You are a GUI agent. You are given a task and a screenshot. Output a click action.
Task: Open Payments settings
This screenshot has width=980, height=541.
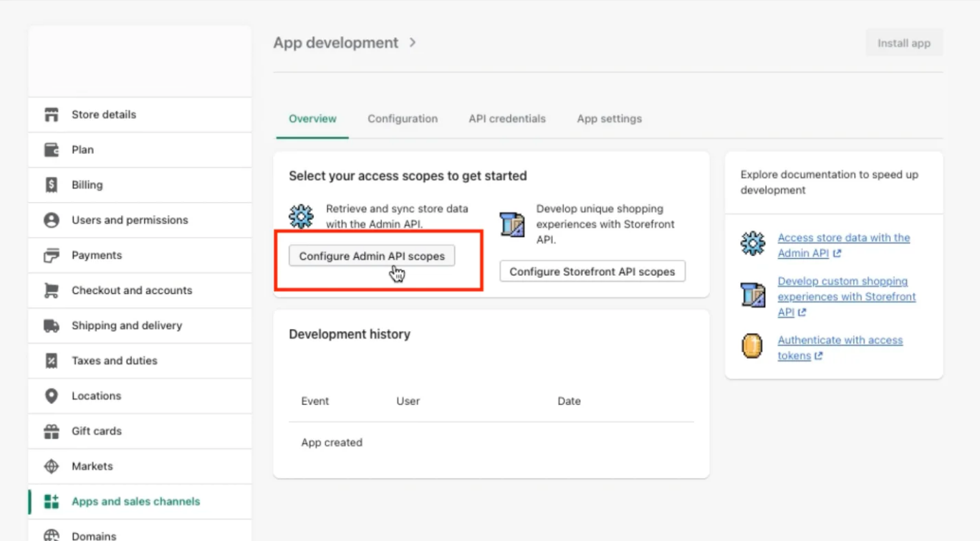pyautogui.click(x=140, y=255)
